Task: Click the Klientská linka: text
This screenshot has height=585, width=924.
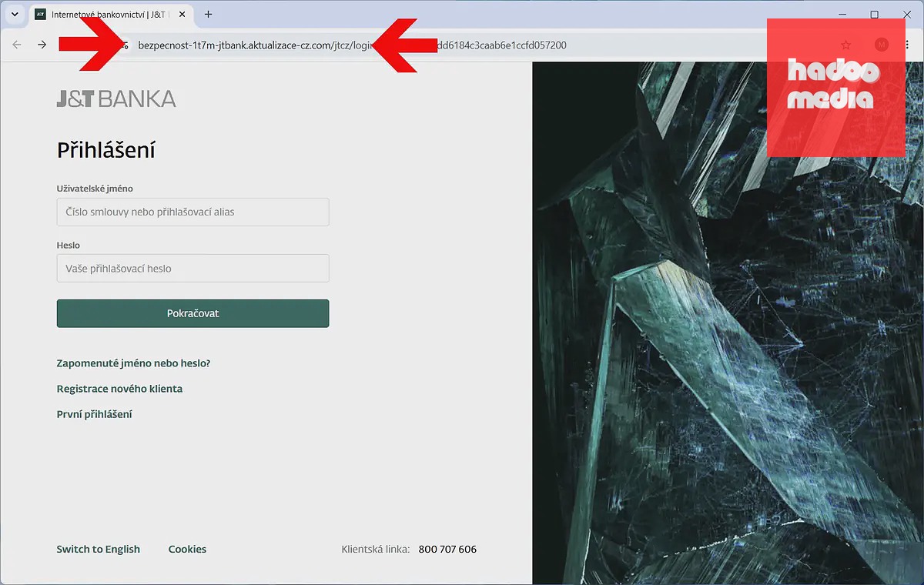Action: 376,549
